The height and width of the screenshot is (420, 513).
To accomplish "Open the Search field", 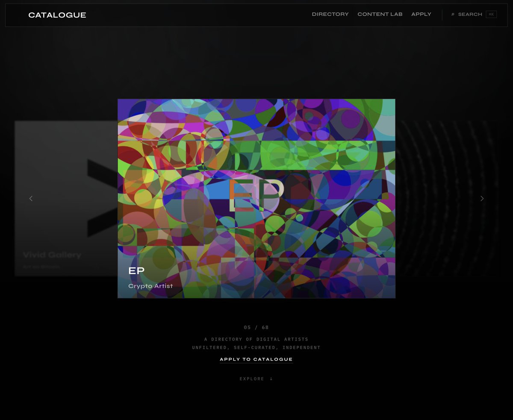I will (x=474, y=15).
